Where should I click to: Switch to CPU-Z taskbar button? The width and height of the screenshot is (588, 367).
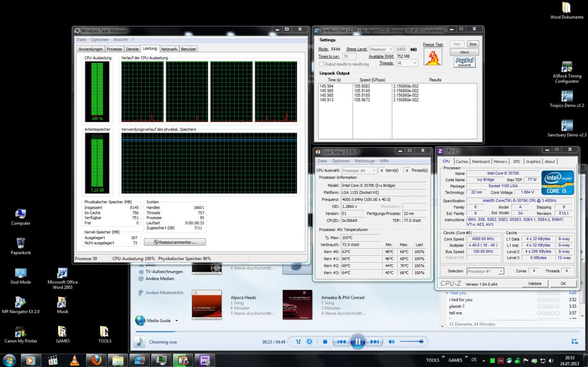click(205, 360)
